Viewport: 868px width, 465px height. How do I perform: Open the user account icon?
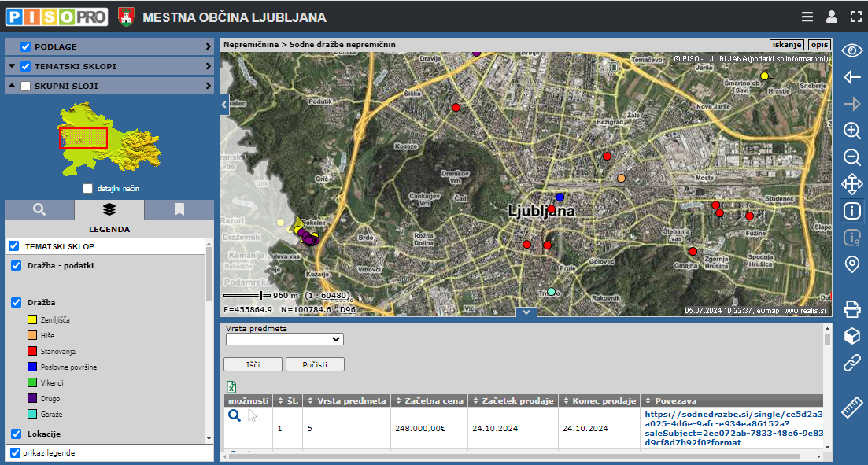(831, 17)
